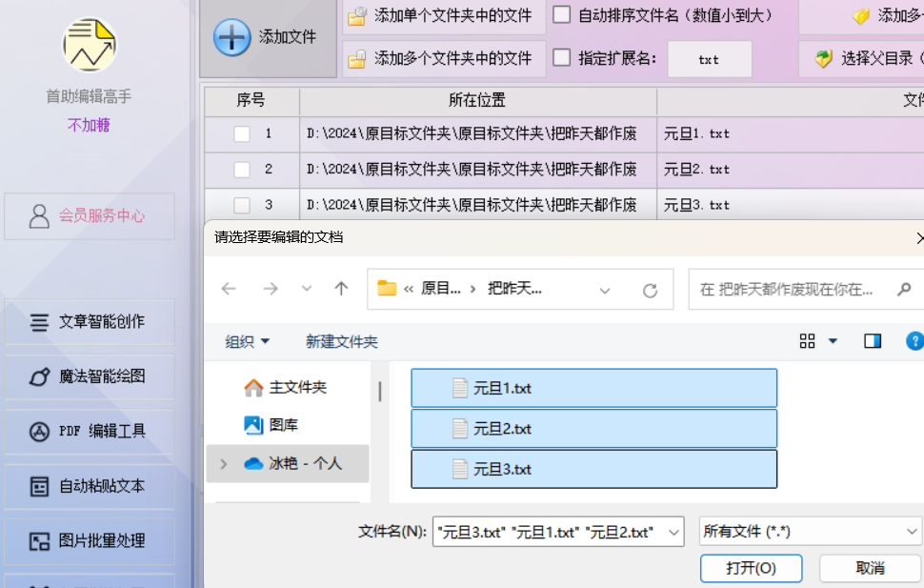Click the file icon of 元旦2.txt
Image resolution: width=924 pixels, height=588 pixels.
460,429
